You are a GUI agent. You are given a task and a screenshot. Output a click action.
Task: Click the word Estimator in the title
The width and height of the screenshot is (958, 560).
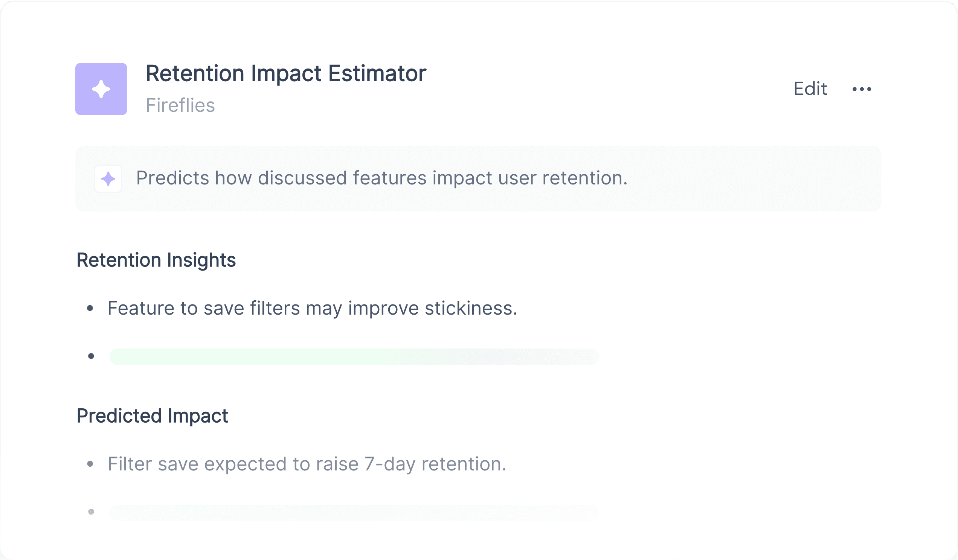pos(377,73)
